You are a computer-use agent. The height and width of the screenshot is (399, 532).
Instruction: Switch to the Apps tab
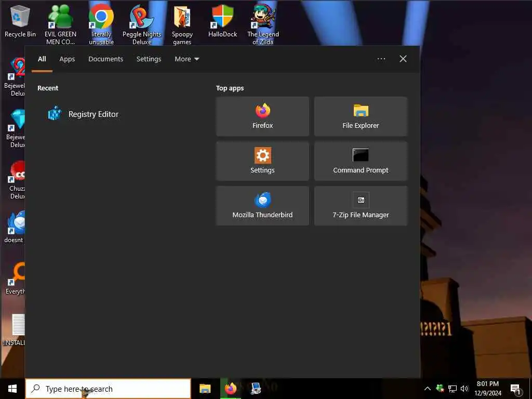pos(67,59)
